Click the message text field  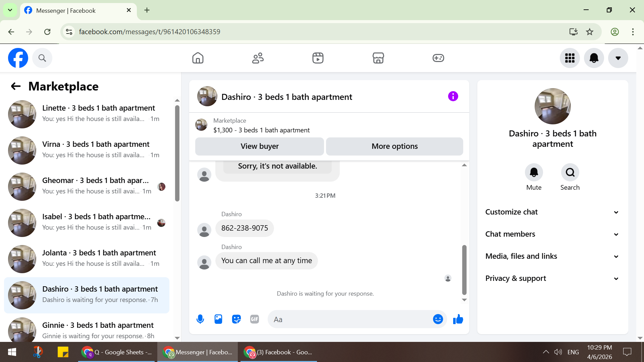351,319
